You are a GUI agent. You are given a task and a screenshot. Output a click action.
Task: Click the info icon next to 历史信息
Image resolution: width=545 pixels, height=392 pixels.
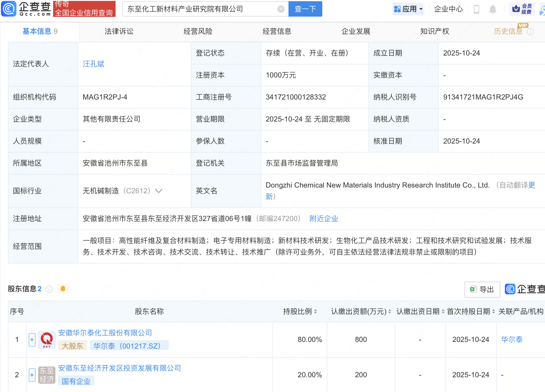pos(530,32)
